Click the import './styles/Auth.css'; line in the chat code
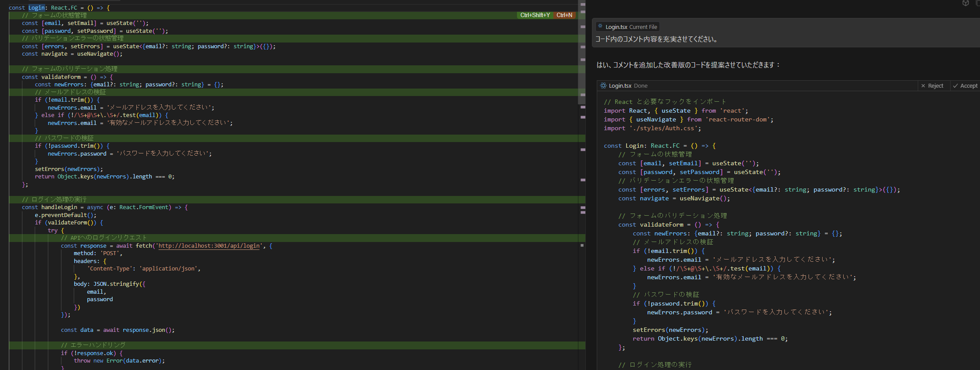Viewport: 980px width, 370px height. click(x=652, y=128)
